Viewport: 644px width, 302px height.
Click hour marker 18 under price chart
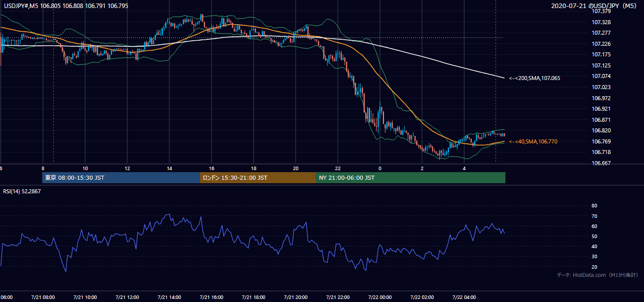click(254, 168)
